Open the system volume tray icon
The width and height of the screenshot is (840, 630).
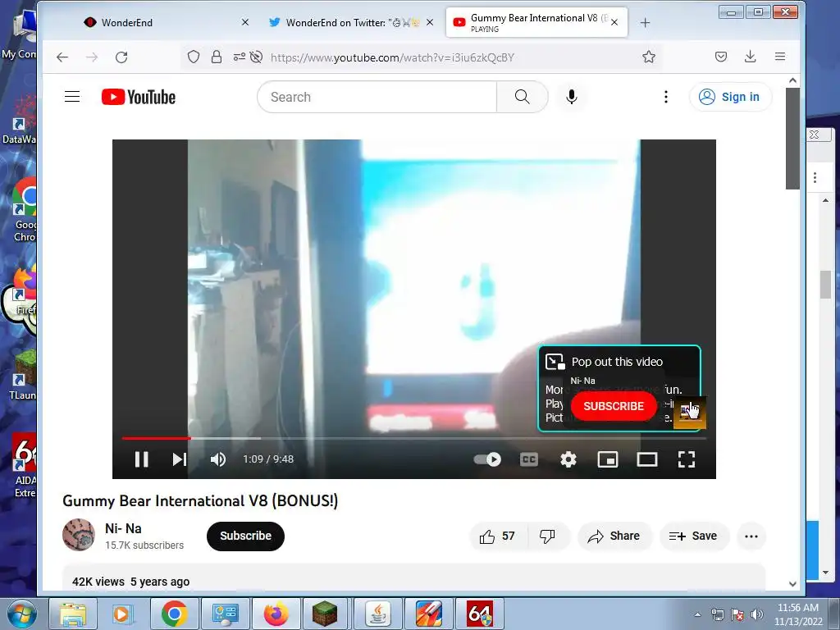pos(757,614)
